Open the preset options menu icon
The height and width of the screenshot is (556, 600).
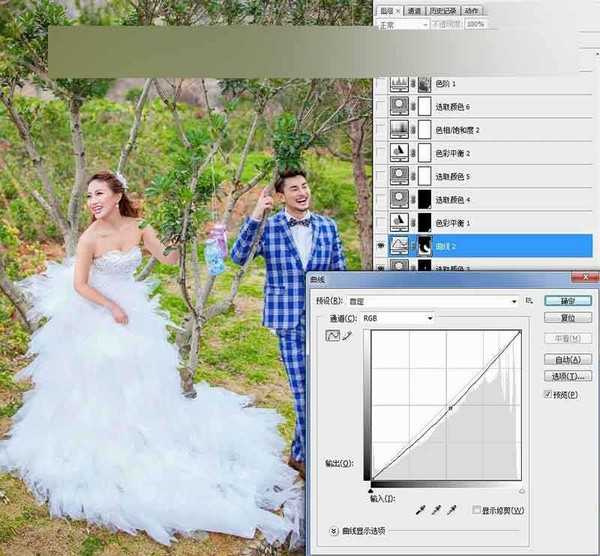click(x=528, y=300)
